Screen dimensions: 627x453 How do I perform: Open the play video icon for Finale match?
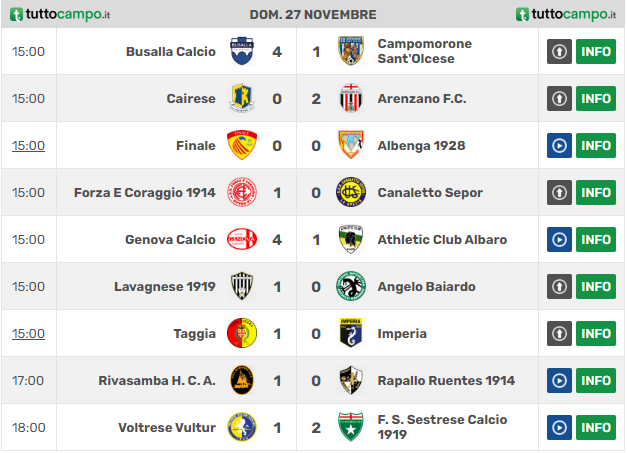[x=559, y=146]
